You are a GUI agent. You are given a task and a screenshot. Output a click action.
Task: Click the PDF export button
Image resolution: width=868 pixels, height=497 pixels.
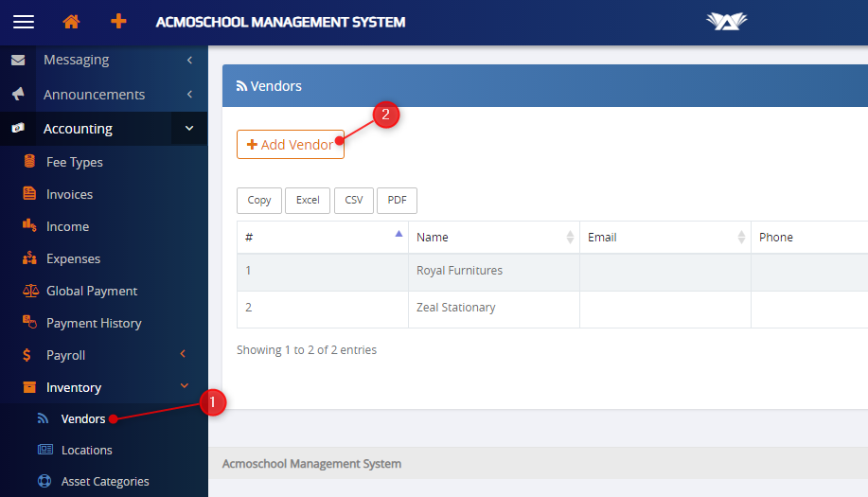tap(397, 201)
